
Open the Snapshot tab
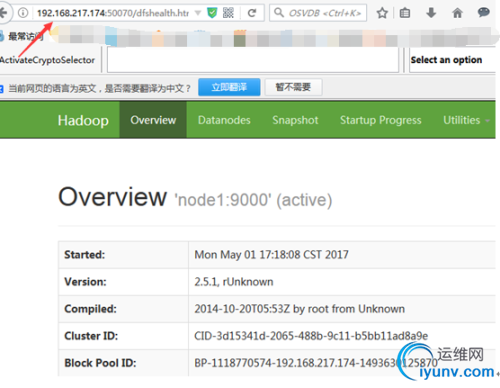pos(295,120)
